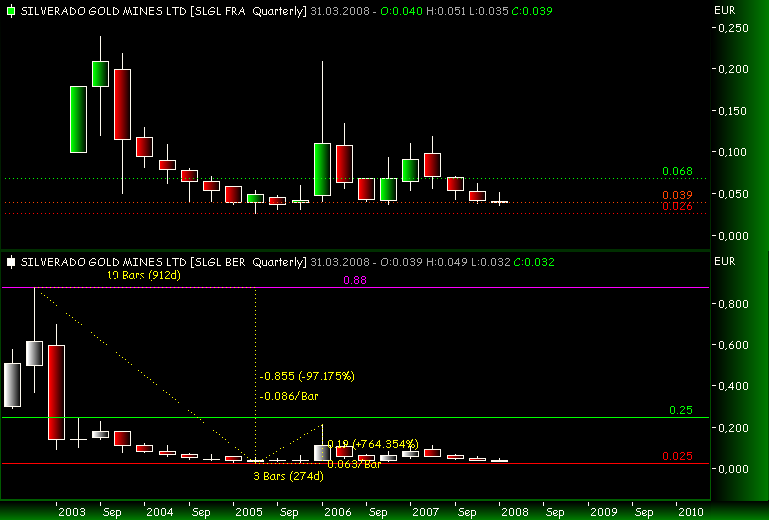
Task: Click the 0,100 price scale label
Action: click(733, 152)
